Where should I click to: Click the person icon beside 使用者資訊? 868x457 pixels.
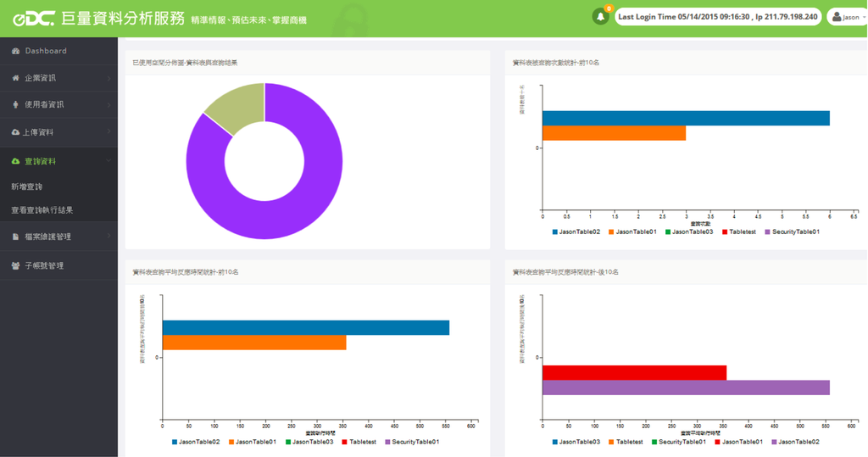click(15, 105)
